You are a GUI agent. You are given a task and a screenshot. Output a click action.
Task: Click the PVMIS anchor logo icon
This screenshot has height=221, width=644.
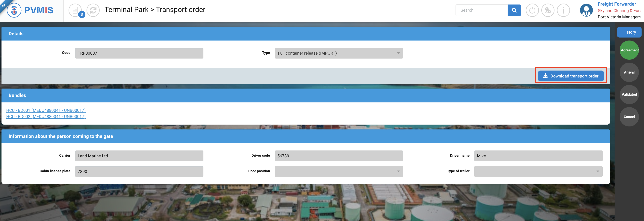click(14, 10)
